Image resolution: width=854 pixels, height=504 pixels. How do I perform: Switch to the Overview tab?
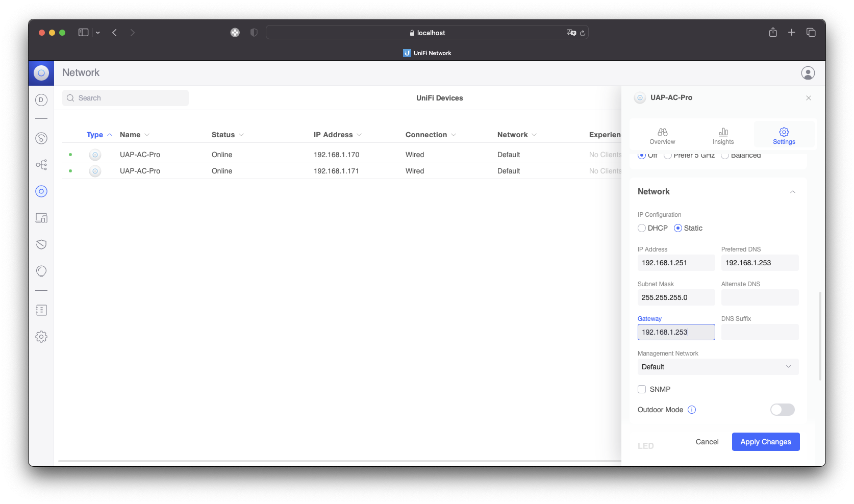[662, 136]
